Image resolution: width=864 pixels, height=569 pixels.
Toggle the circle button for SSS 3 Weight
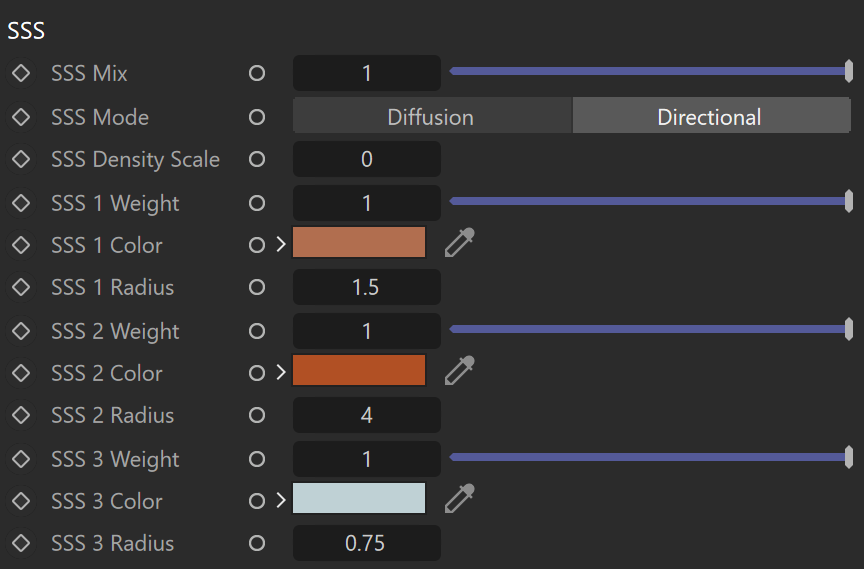click(257, 459)
